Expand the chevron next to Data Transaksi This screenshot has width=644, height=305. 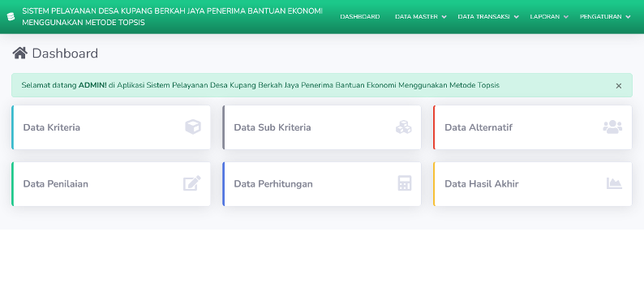[517, 17]
